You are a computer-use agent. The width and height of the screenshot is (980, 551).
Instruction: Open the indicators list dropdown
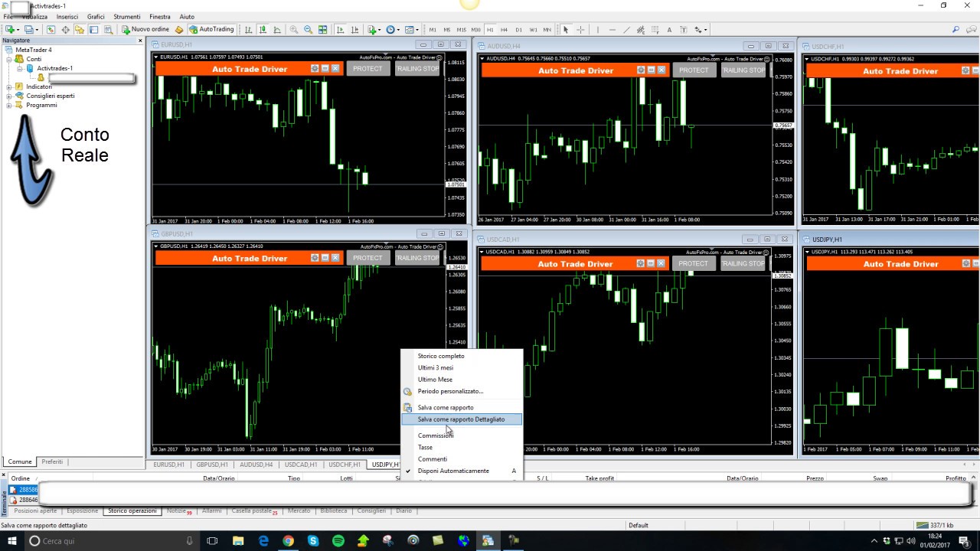point(374,30)
